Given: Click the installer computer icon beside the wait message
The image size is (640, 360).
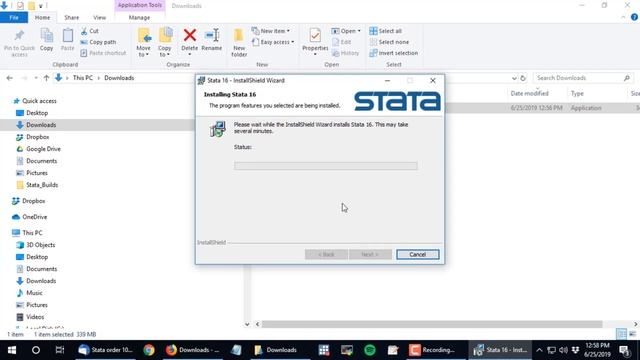Looking at the screenshot, I should pyautogui.click(x=218, y=129).
